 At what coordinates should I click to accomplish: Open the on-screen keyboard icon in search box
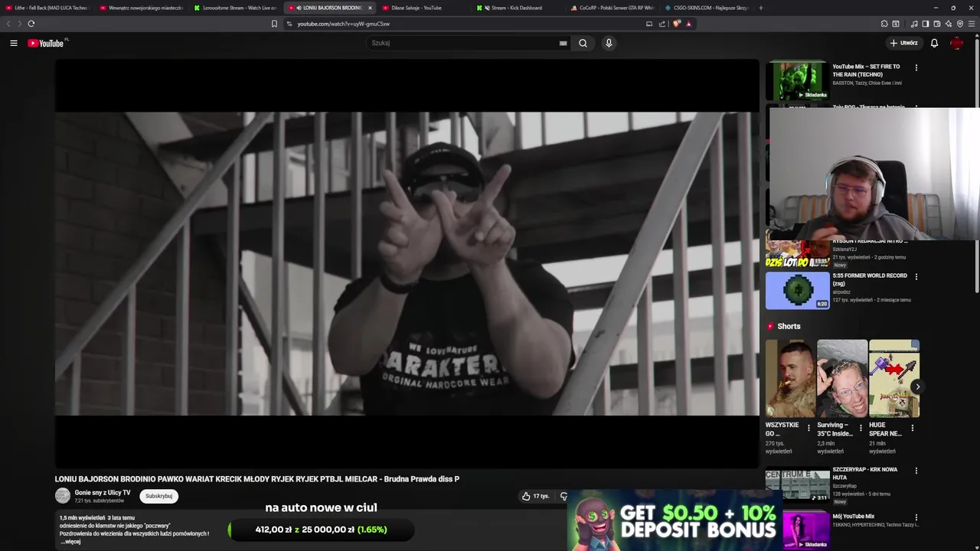[x=563, y=43]
